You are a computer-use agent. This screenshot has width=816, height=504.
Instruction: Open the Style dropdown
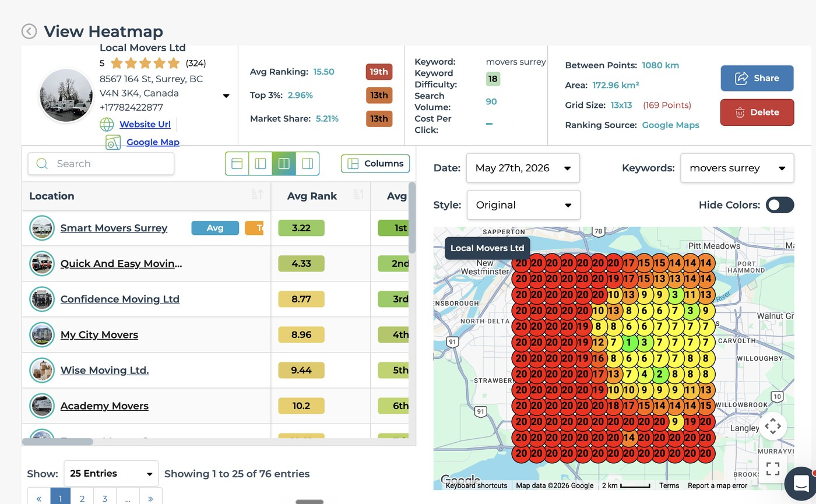click(523, 205)
